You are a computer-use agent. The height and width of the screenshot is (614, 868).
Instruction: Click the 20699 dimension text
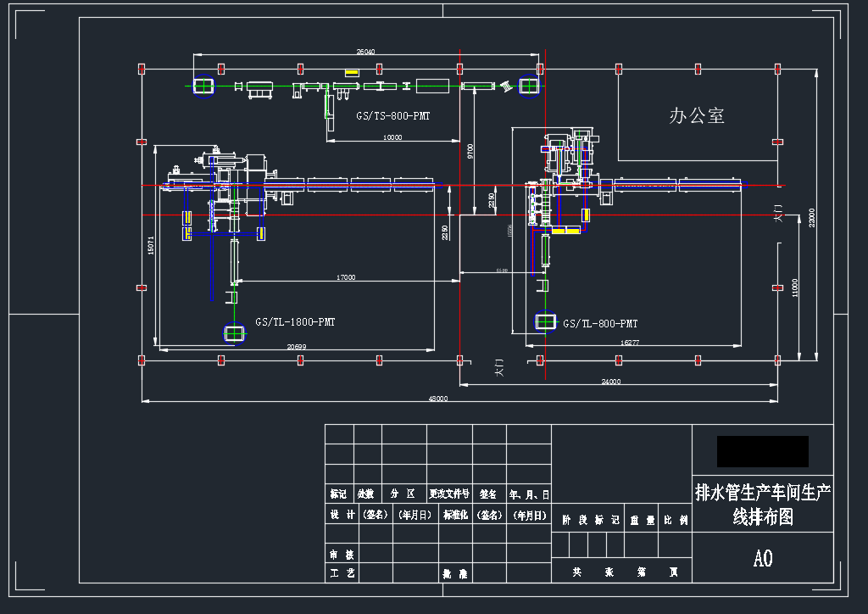click(296, 347)
